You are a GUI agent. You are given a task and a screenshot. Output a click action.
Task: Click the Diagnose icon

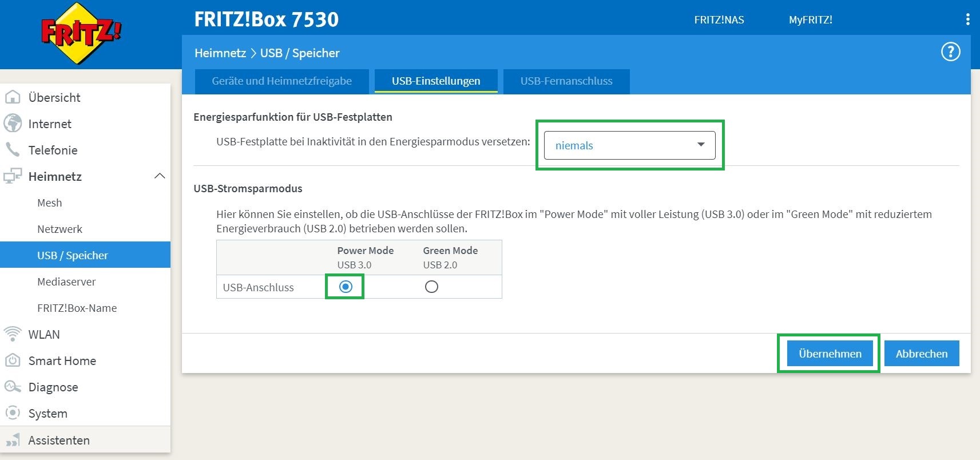click(12, 387)
